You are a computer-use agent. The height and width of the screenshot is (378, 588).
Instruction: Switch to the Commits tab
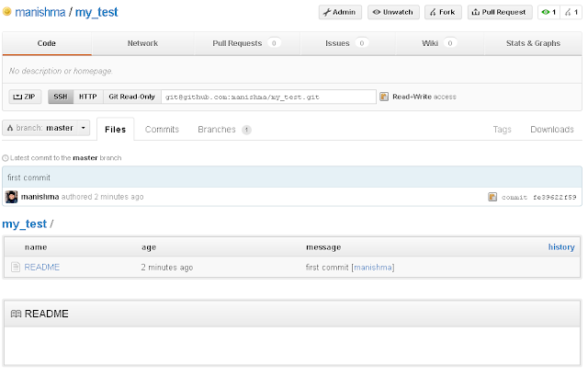click(x=162, y=130)
